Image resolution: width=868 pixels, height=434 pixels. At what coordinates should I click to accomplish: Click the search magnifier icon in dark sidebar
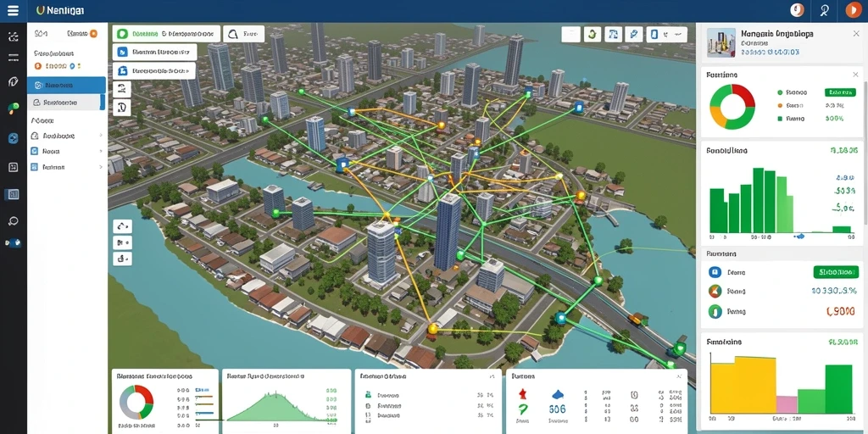click(14, 221)
